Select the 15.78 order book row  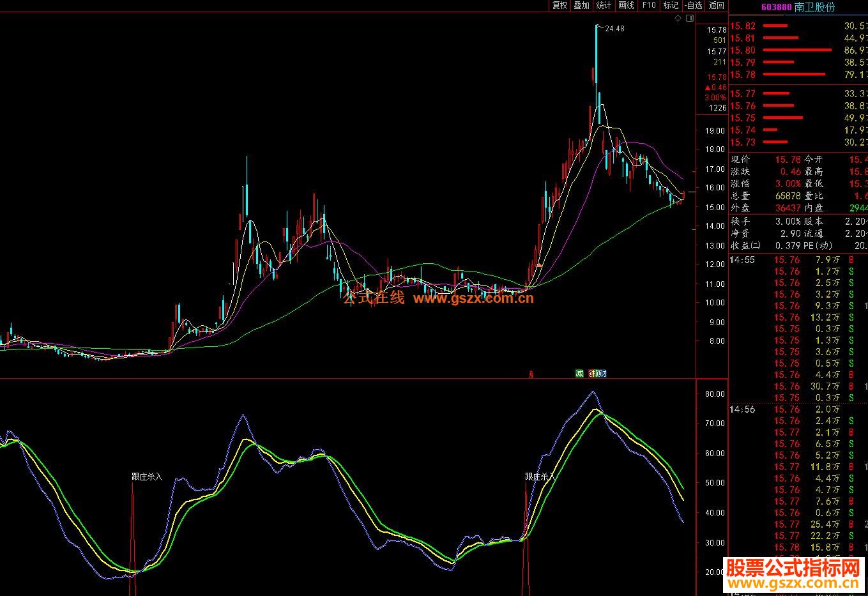pos(798,75)
